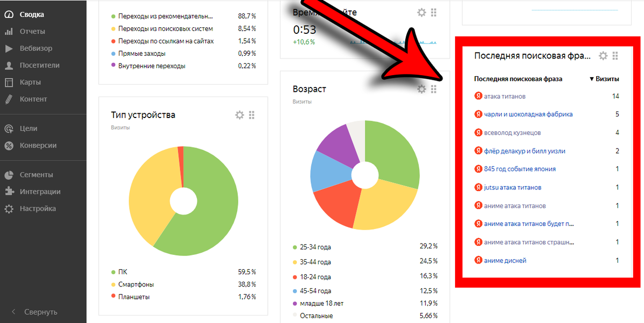Sort by Визиты column header
The image size is (644, 323).
(x=604, y=79)
